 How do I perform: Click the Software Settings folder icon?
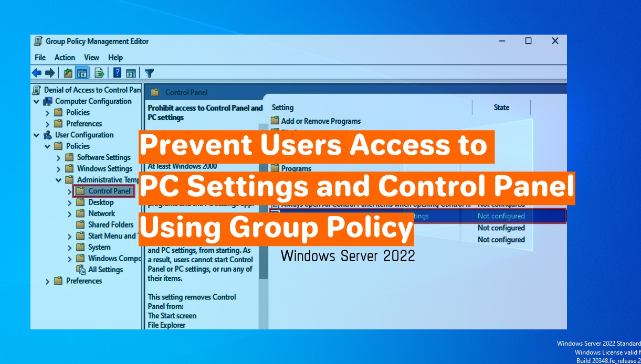(69, 157)
